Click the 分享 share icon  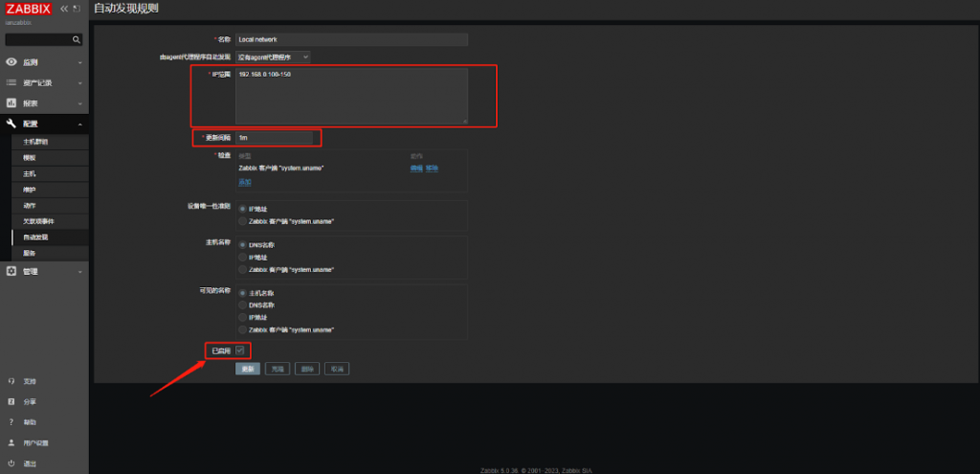point(11,401)
